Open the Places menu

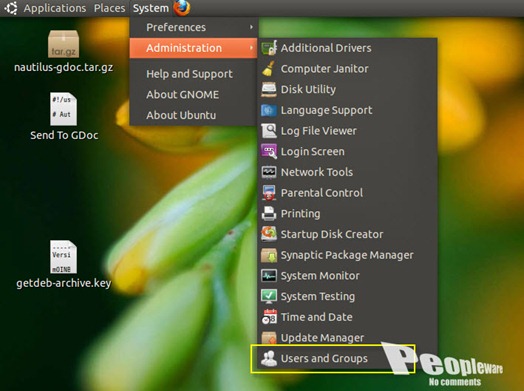pos(110,8)
